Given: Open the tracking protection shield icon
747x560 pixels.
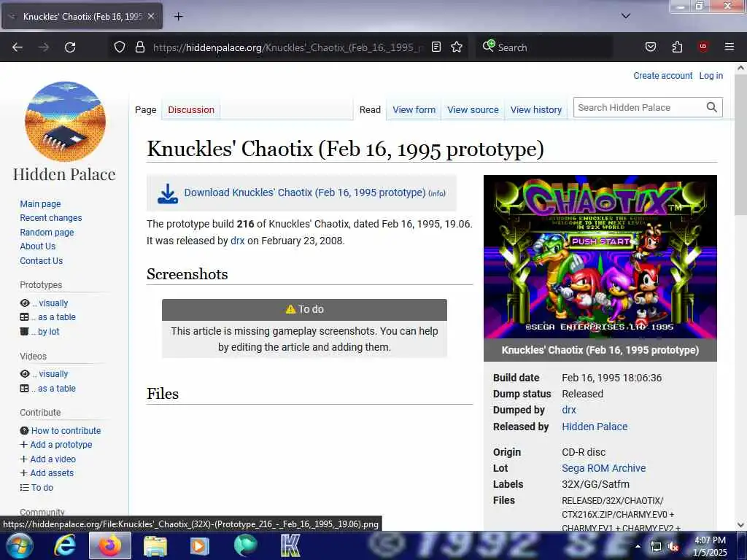Looking at the screenshot, I should tap(120, 47).
